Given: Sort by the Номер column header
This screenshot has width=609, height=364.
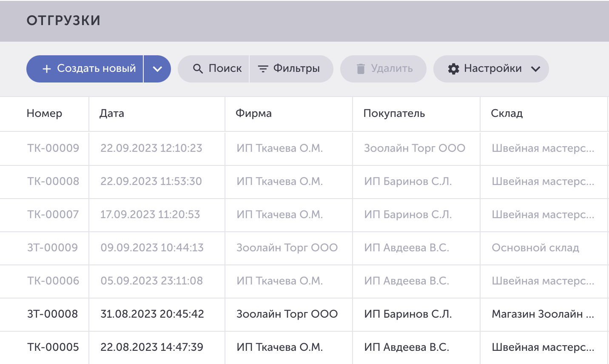Looking at the screenshot, I should click(44, 114).
